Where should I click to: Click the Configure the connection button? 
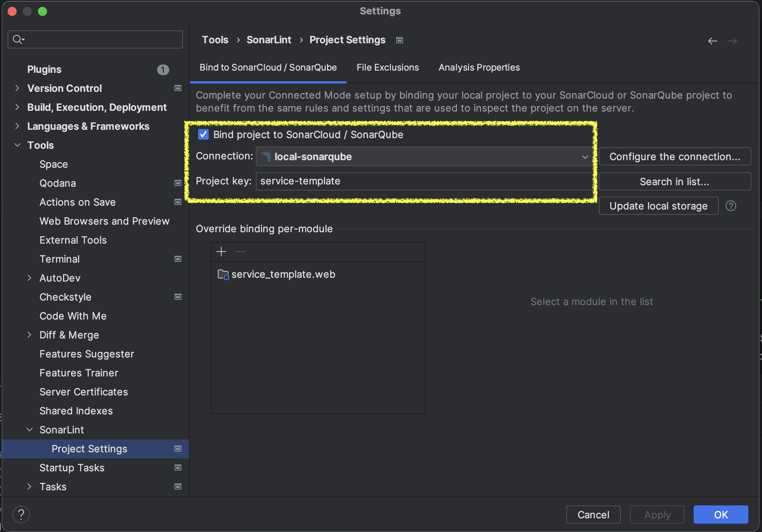(674, 157)
